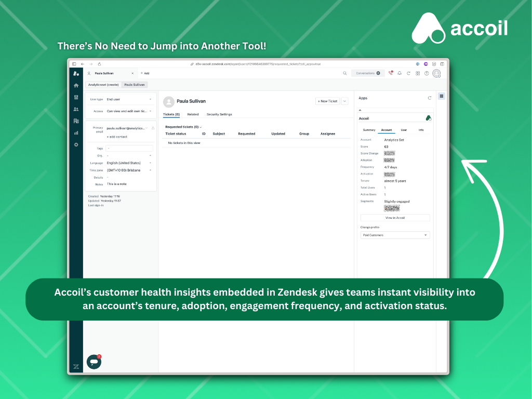Toggle the apps sidebar grid icon
532x399 pixels.
(442, 96)
